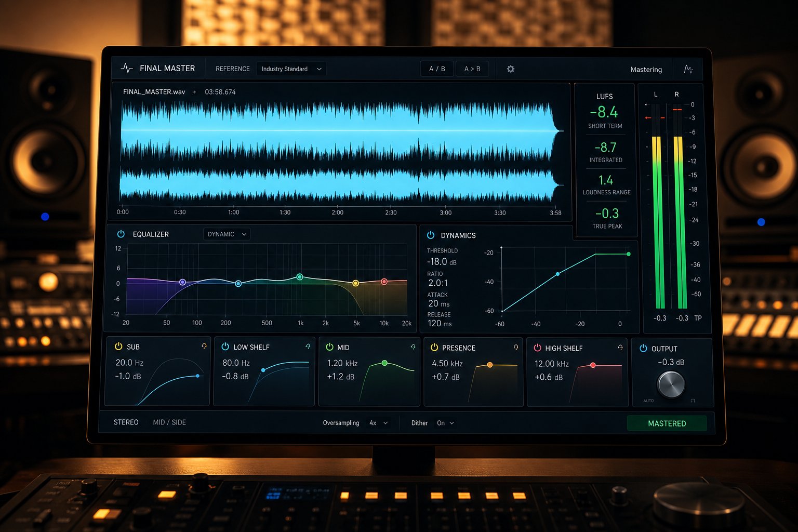
Task: Click the SUB frequency value 20.0 Hz
Action: 129,363
